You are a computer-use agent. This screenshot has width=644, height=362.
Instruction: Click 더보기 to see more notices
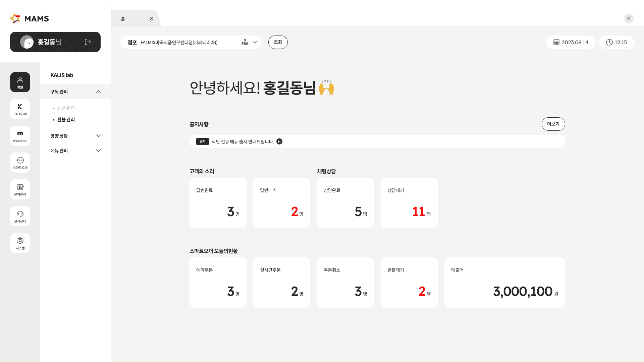coord(553,124)
